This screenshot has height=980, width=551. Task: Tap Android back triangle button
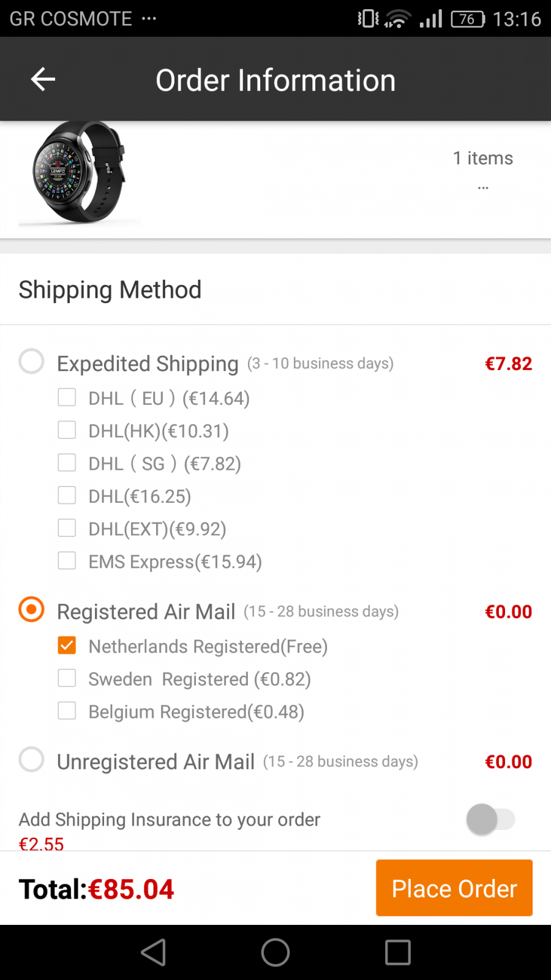click(154, 952)
